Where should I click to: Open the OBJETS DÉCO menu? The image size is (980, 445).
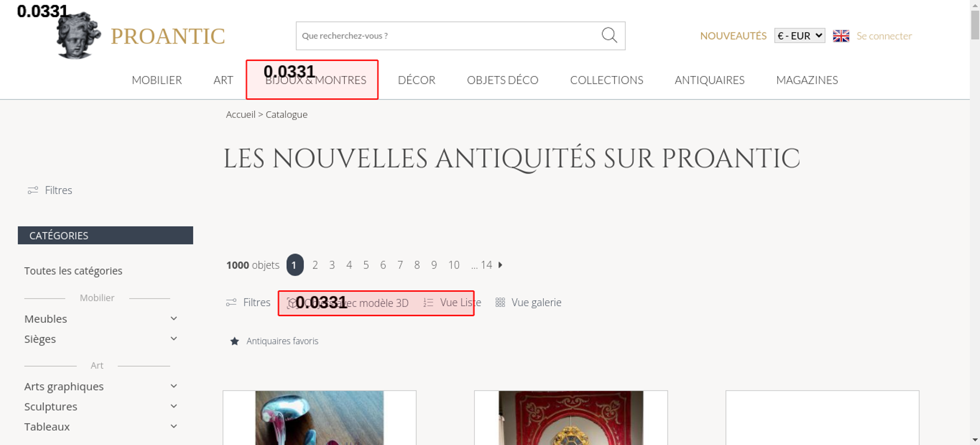point(503,80)
